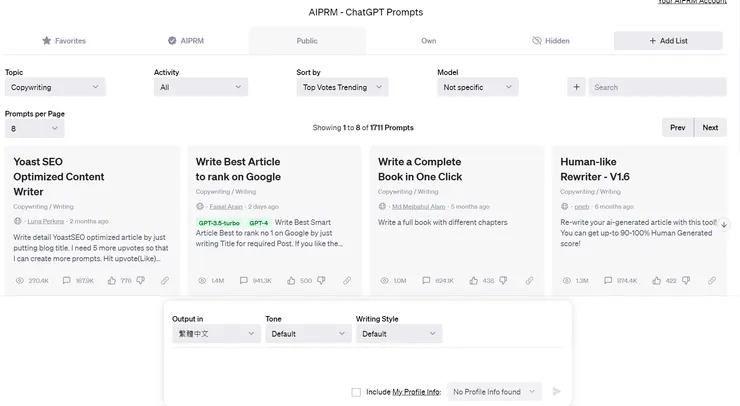This screenshot has height=406, width=740.
Task: Visit author Luna Perkins link
Action: tap(45, 221)
